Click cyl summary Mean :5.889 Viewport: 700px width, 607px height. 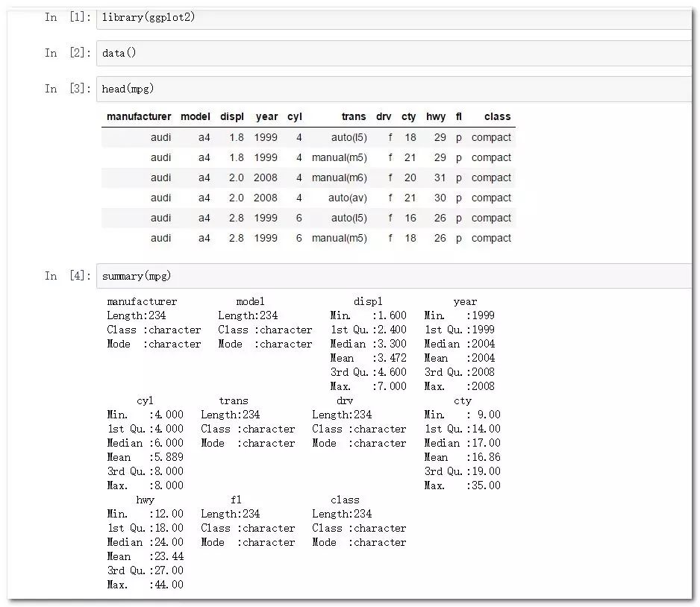click(145, 457)
